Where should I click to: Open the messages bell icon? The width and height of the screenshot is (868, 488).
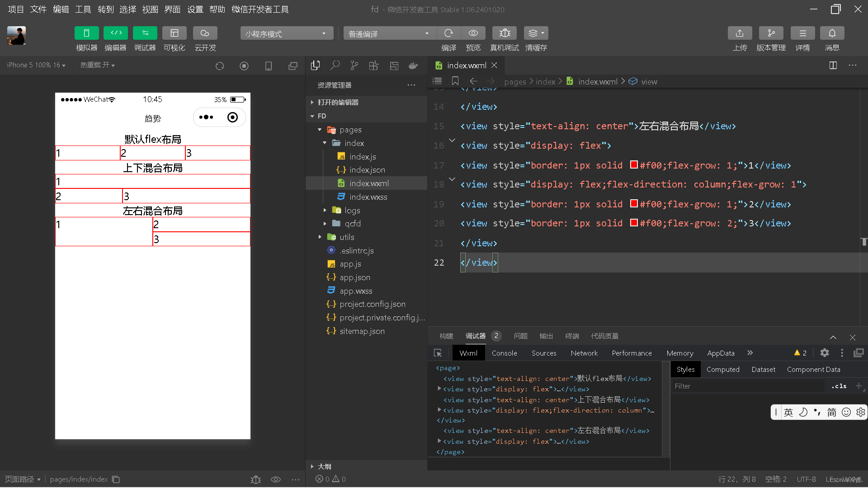(832, 33)
